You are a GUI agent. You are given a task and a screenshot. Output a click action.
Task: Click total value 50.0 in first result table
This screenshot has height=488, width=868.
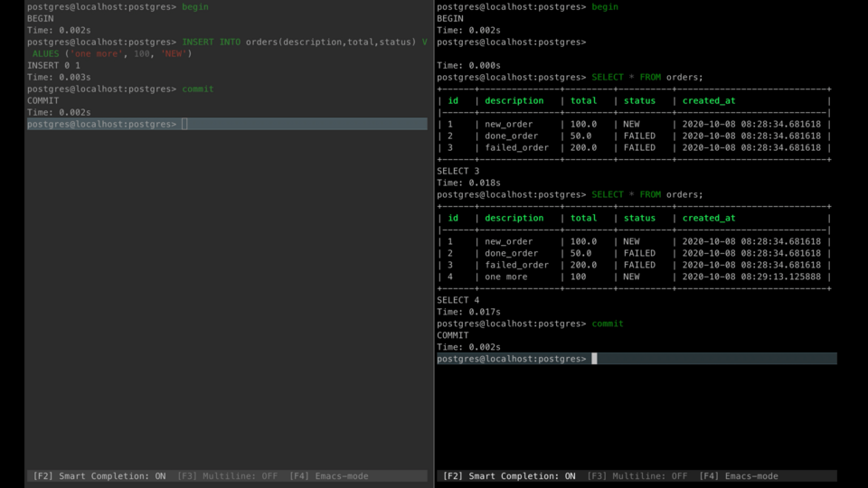[x=580, y=136]
